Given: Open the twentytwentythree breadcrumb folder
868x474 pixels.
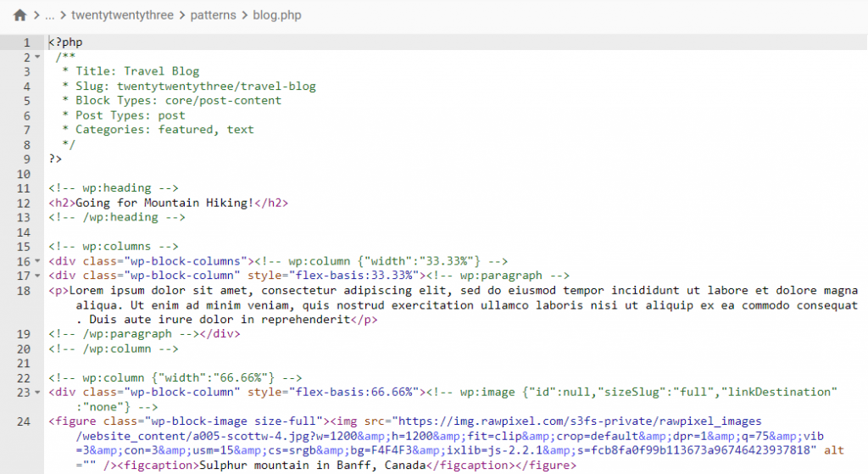Looking at the screenshot, I should coord(122,15).
